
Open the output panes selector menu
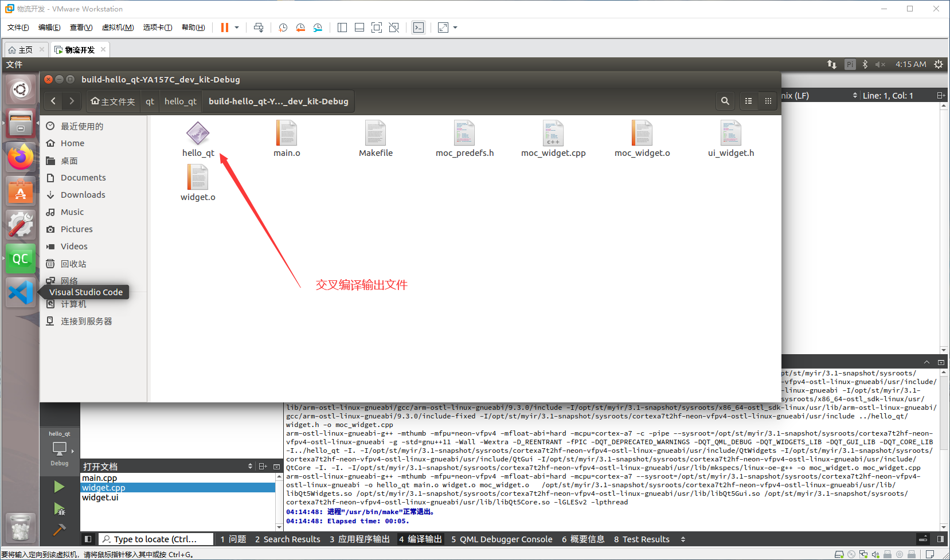tap(683, 539)
